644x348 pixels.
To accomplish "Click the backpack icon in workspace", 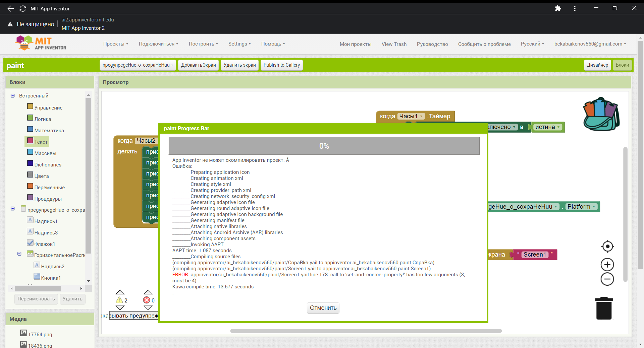I will point(601,114).
